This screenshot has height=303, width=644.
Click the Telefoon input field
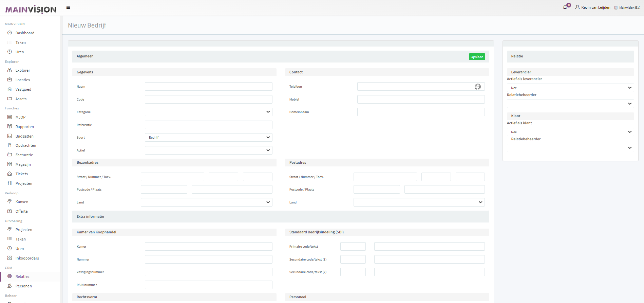coord(421,87)
